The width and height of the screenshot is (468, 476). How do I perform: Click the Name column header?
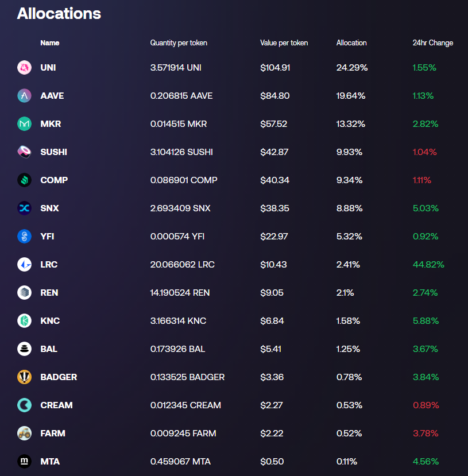50,43
